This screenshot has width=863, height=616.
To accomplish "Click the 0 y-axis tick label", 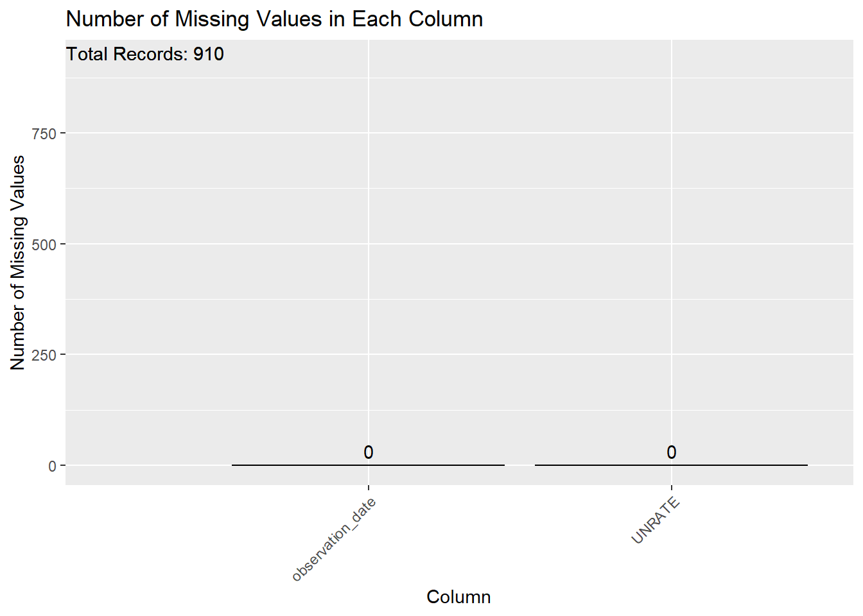I will [x=52, y=466].
